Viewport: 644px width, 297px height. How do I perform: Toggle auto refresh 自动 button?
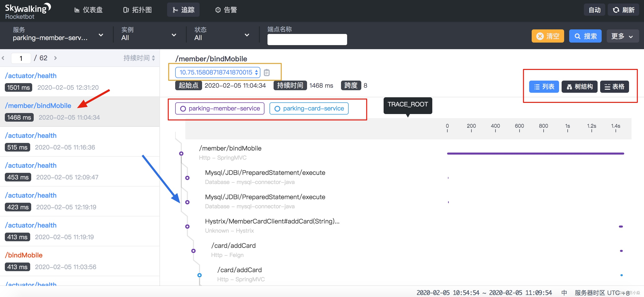pos(594,10)
